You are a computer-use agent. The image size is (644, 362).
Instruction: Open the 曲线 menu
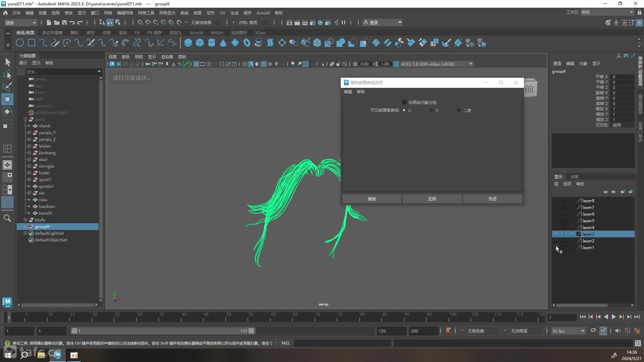184,13
